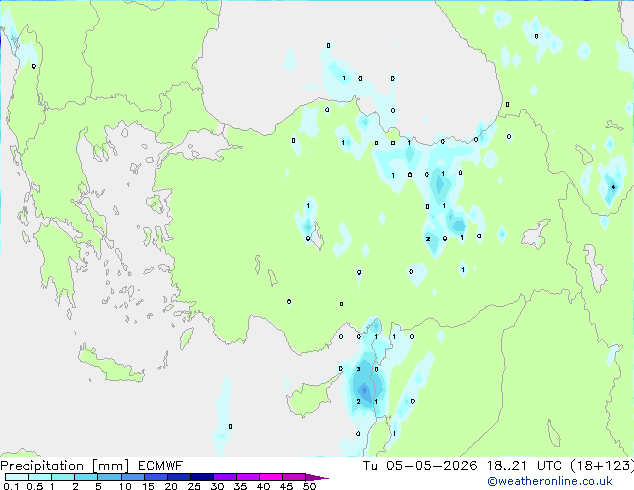Select the legend swatch between 15 and 20
634x490 pixels.
pos(155,477)
